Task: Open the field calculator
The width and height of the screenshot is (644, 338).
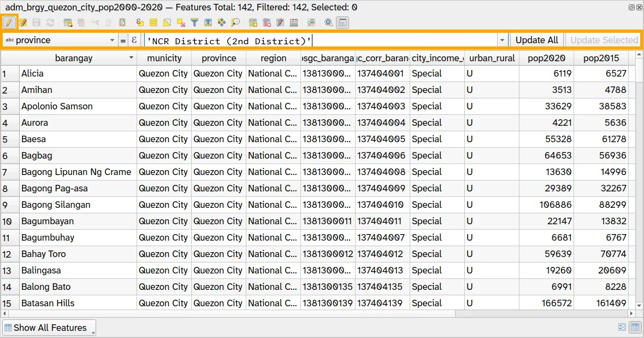Action: point(293,22)
